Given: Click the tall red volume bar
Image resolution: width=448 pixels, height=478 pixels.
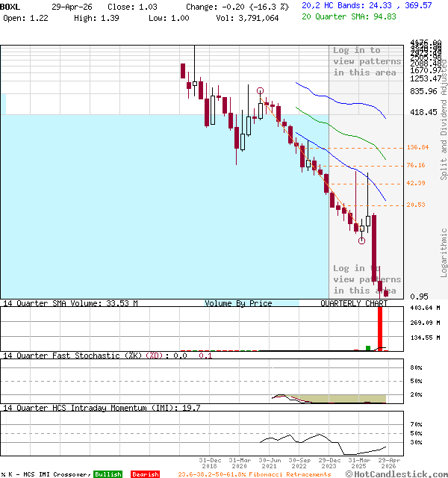Looking at the screenshot, I should click(380, 327).
